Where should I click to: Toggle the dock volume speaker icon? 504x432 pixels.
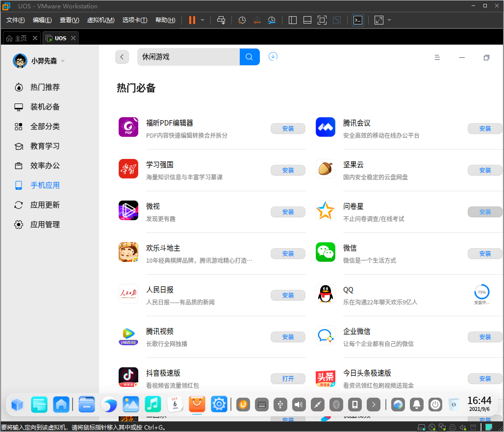click(299, 405)
